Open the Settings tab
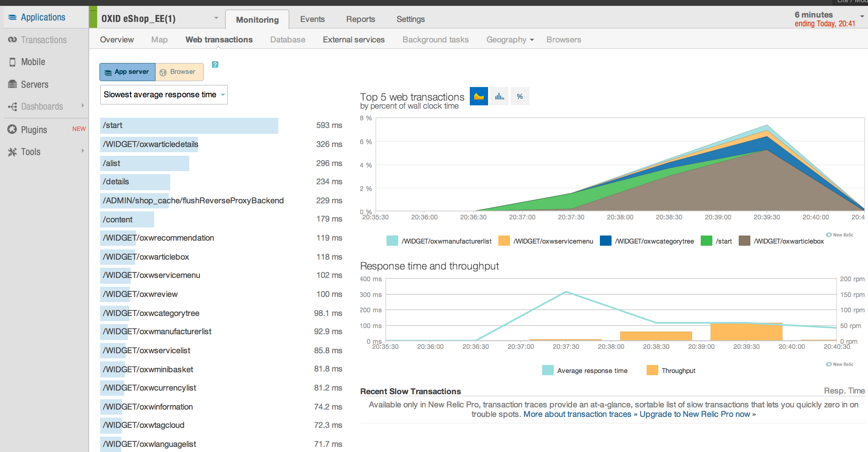Image resolution: width=868 pixels, height=452 pixels. (x=411, y=19)
